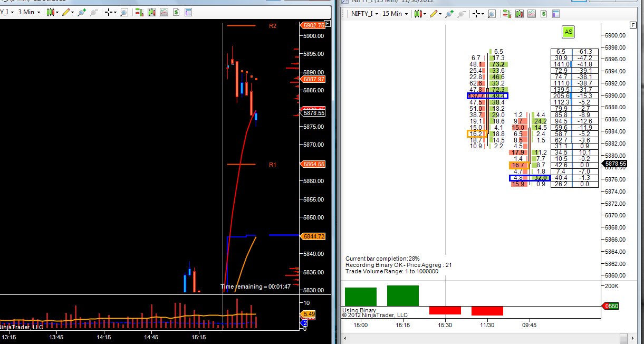Open chart style candlestick icon in 3 Min chart
Image resolution: width=644 pixels, height=344 pixels.
tap(51, 12)
